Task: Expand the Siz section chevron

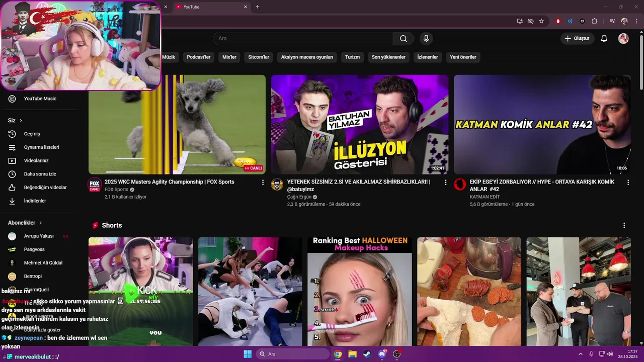Action: [21, 121]
